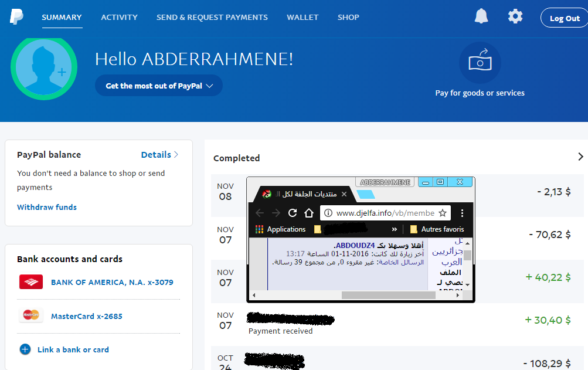Screen dimensions: 588x370
Task: Minimize the small browser window
Action: [426, 182]
